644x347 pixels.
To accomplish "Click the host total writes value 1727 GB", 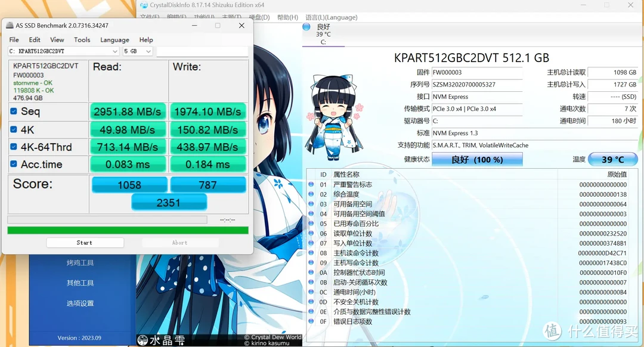I will pos(613,85).
